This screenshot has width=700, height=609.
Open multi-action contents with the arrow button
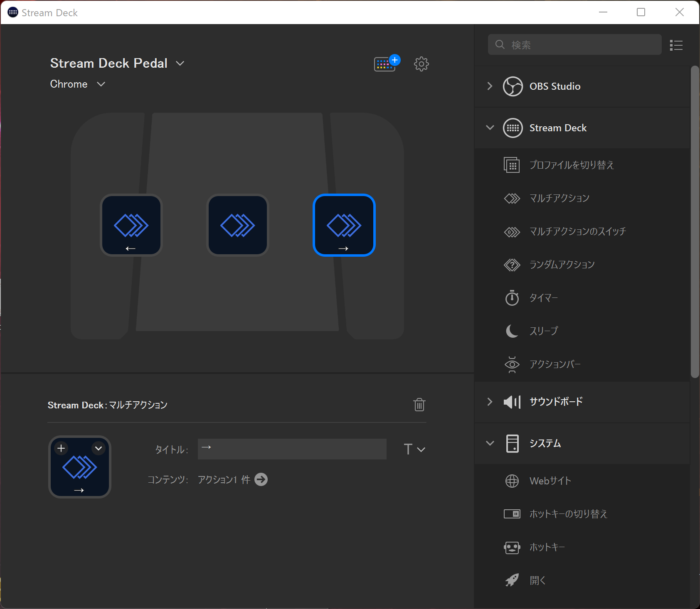[261, 479]
